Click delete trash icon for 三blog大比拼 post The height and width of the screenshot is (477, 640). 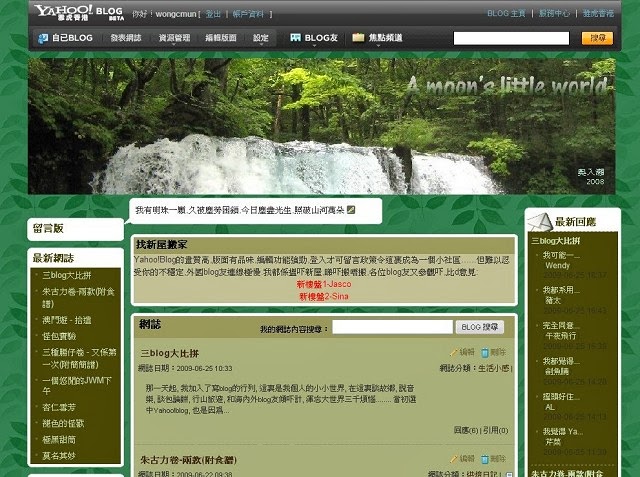[x=484, y=352]
